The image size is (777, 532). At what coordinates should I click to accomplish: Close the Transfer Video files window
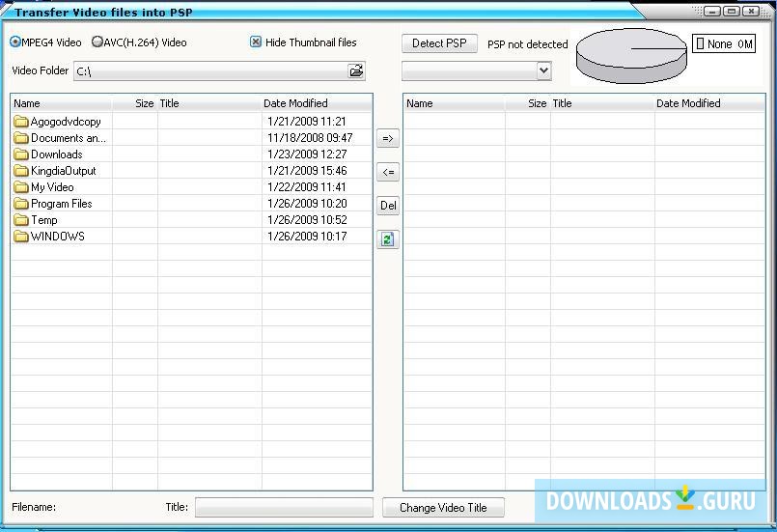(x=751, y=11)
